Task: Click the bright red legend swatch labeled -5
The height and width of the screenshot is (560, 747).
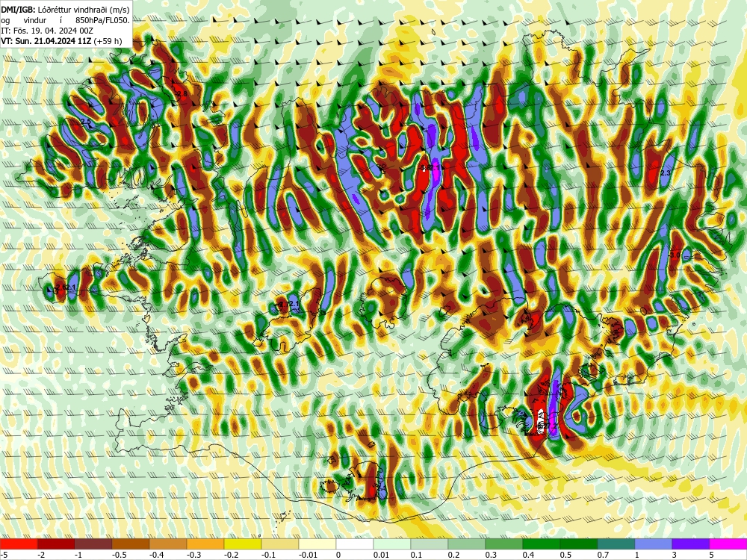Action: 19,544
